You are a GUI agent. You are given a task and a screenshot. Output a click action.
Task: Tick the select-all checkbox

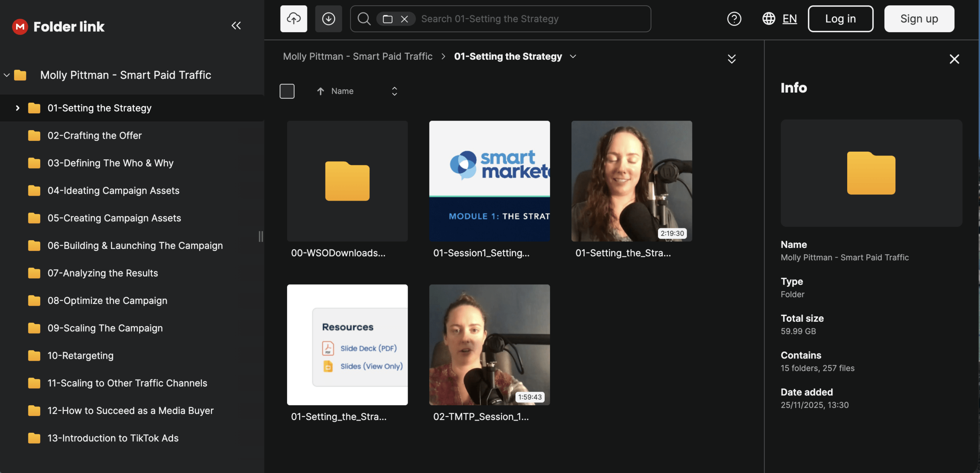[x=287, y=91]
